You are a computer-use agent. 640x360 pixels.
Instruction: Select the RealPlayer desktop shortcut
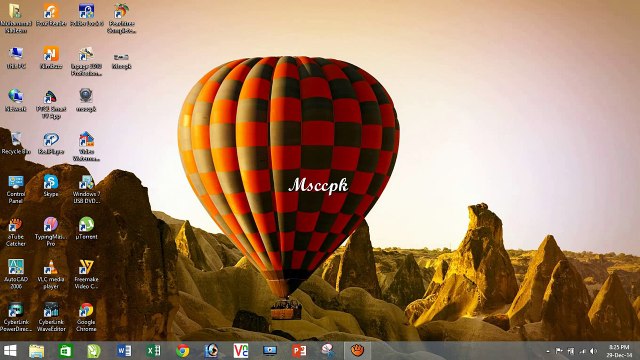51,143
